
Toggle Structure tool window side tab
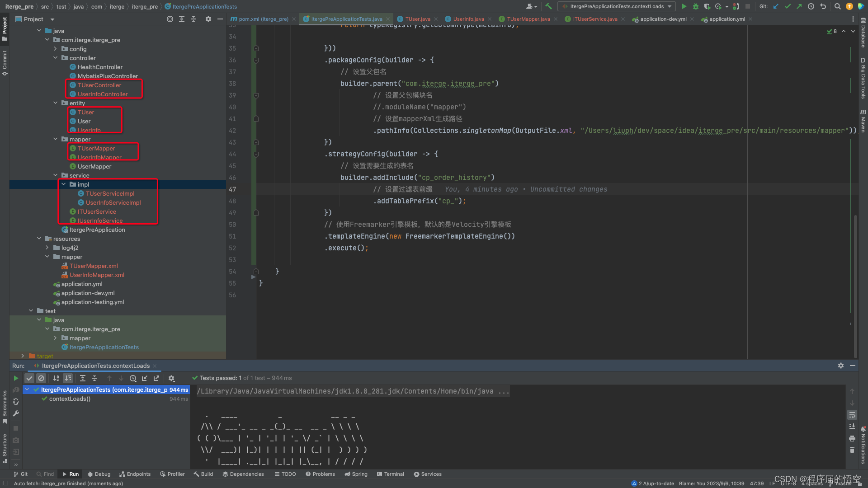pos(5,449)
